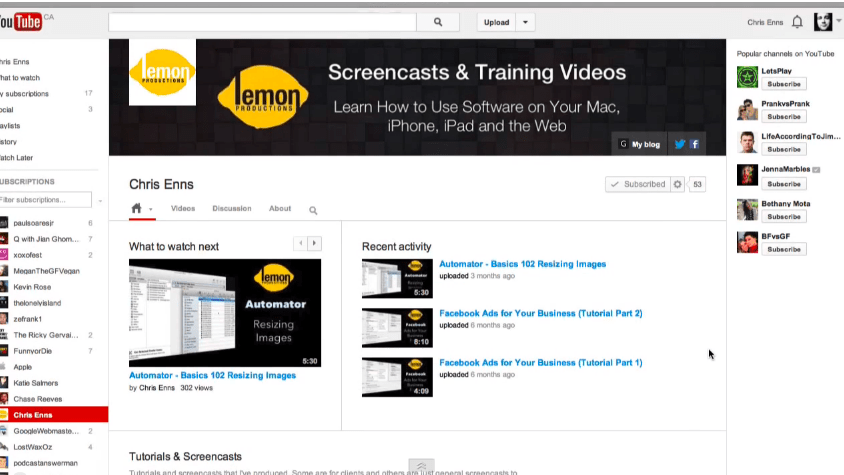The height and width of the screenshot is (475, 844).
Task: Show next video in What to watch next
Action: 315,243
